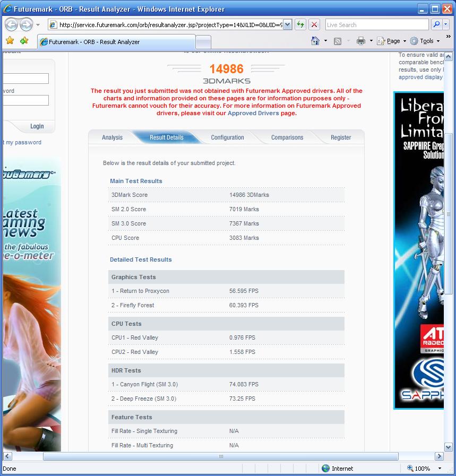Print the page with printer icon
Screen dimensions: 456x476
(x=360, y=41)
